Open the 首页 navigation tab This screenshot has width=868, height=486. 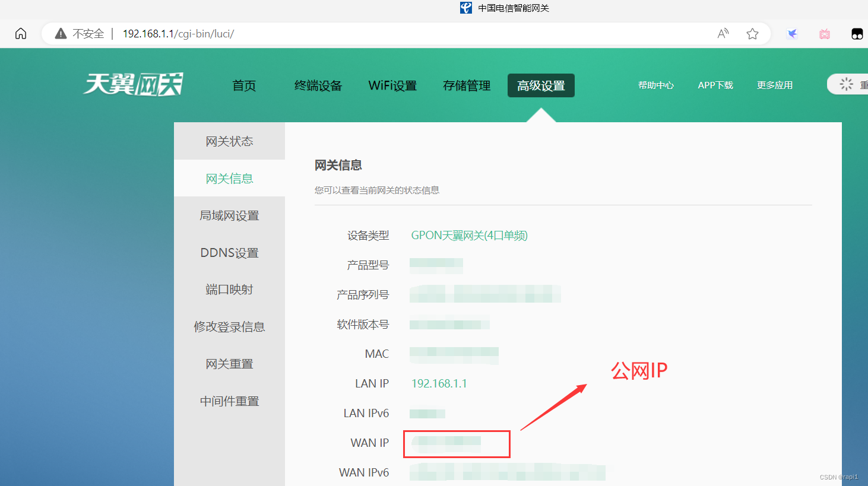244,85
